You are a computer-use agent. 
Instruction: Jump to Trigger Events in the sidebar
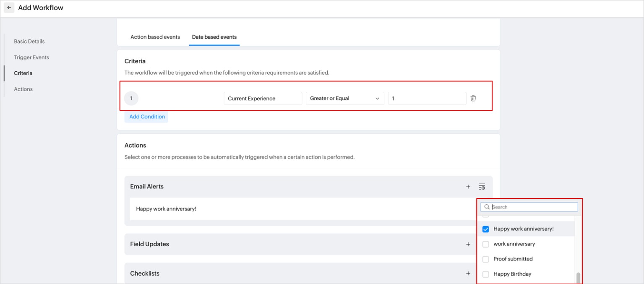(x=31, y=57)
